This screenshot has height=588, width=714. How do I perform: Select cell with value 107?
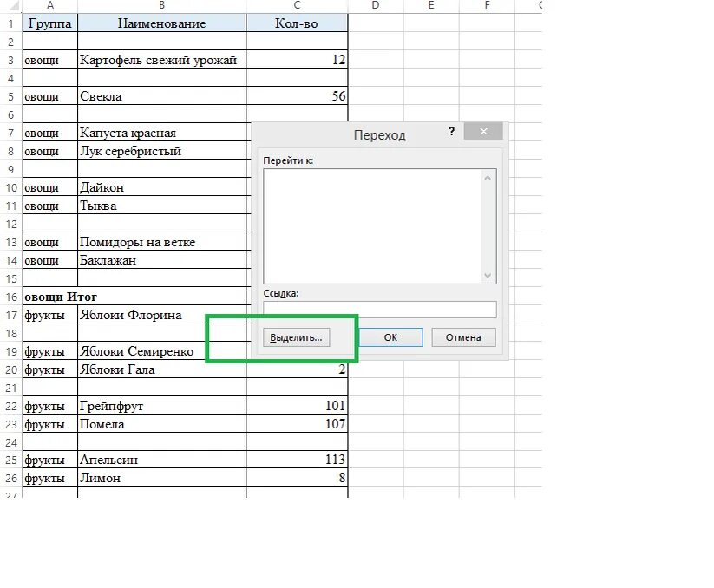coord(297,423)
